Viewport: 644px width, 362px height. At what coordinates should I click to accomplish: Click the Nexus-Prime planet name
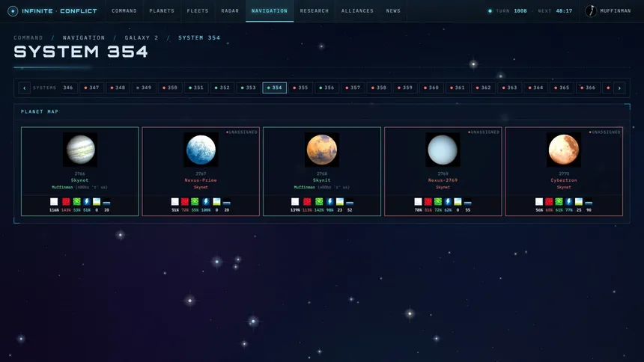point(201,180)
